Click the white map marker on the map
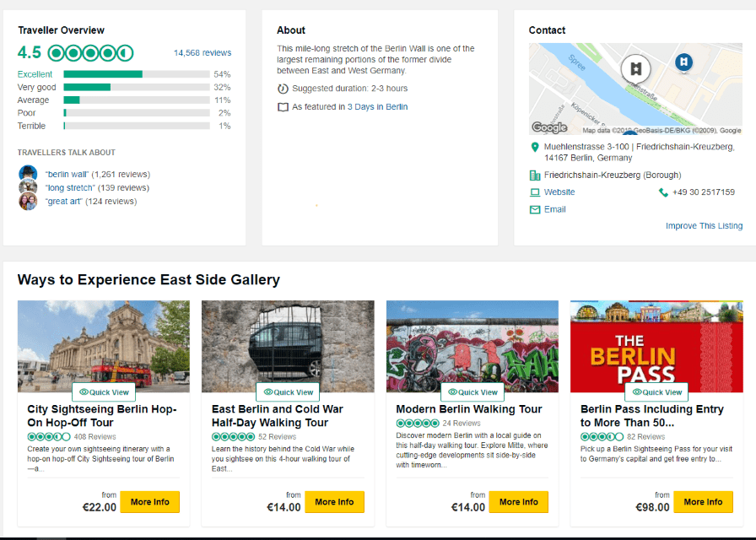The height and width of the screenshot is (540, 756). coord(636,68)
